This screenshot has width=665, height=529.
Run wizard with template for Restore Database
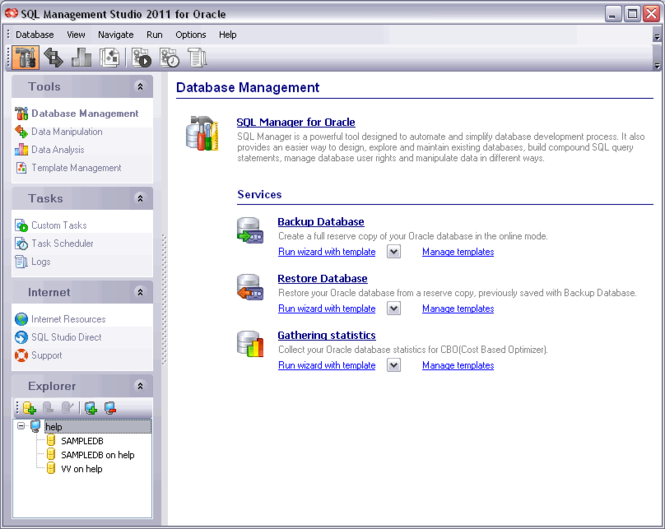click(327, 308)
